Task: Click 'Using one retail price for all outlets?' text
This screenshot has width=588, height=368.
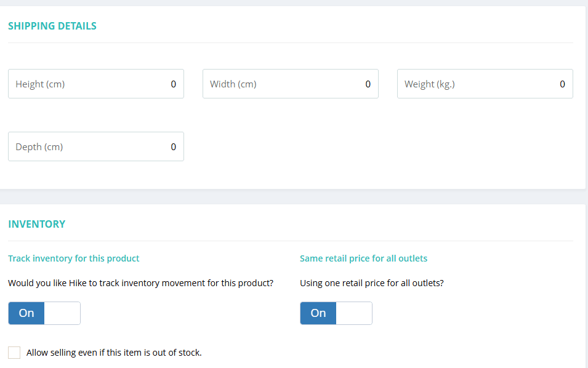Action: [371, 284]
